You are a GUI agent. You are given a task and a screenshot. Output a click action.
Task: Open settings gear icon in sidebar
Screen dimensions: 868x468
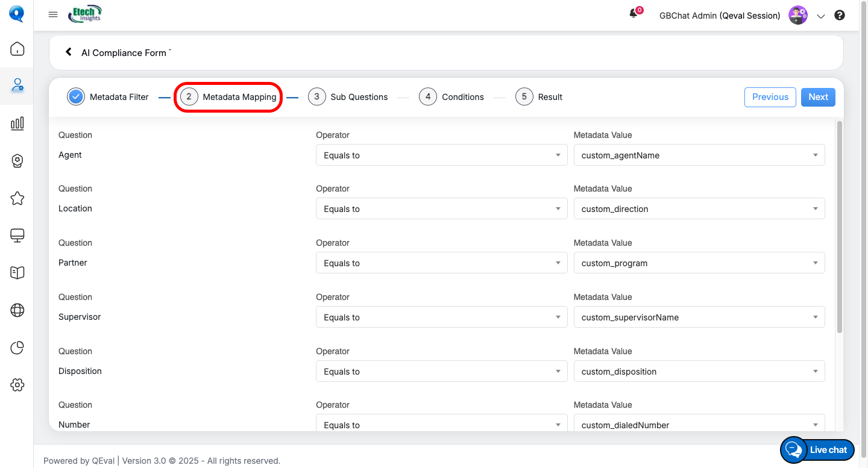(17, 385)
